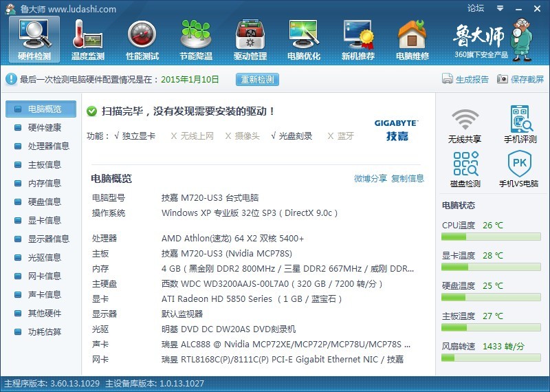550x392 pixels.
Task: Open 新机推荐 new PC recommendations
Action: pos(358,39)
